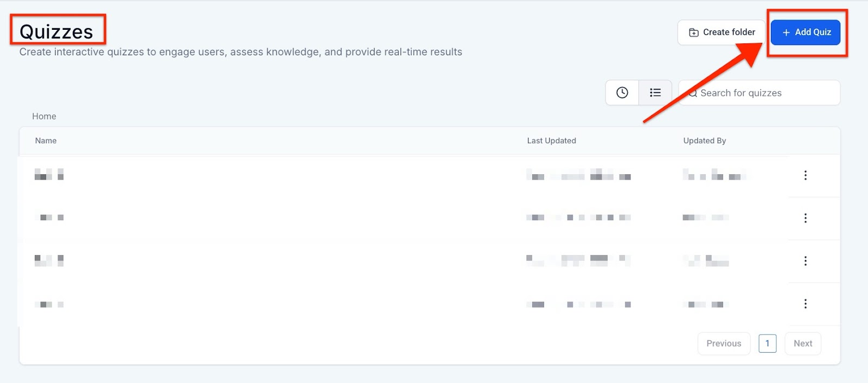Click the search magnifier icon
The width and height of the screenshot is (868, 383).
pos(693,93)
